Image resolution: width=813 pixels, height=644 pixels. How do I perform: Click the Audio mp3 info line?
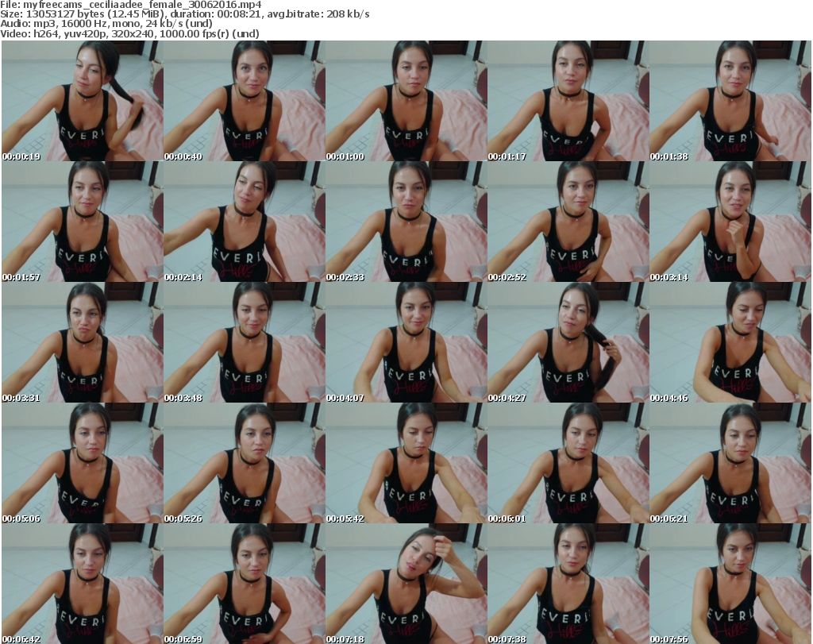point(107,24)
